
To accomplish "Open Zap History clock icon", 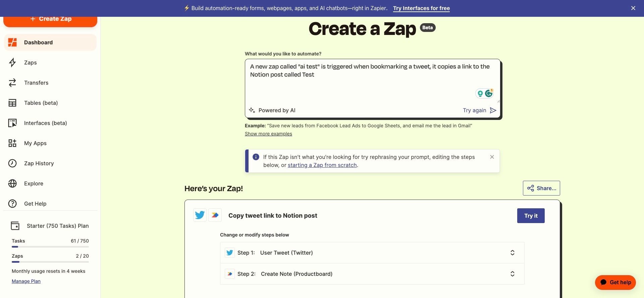I will [12, 163].
